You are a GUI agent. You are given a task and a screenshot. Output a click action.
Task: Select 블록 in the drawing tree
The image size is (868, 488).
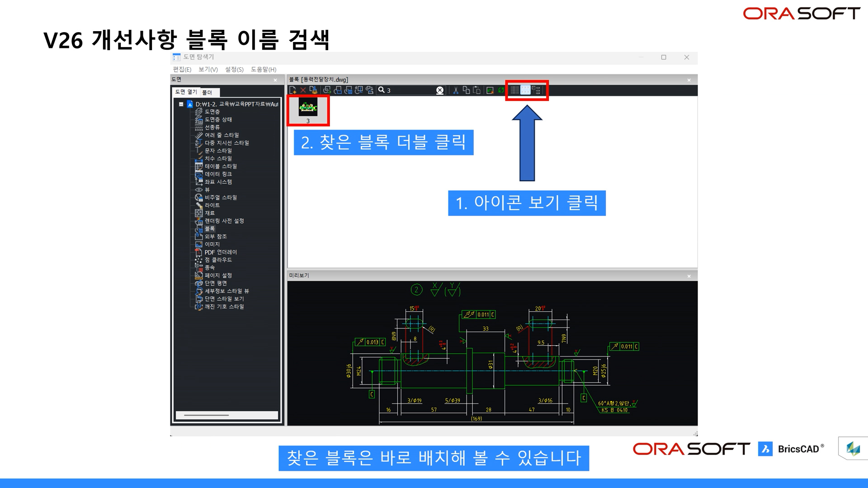pyautogui.click(x=209, y=229)
